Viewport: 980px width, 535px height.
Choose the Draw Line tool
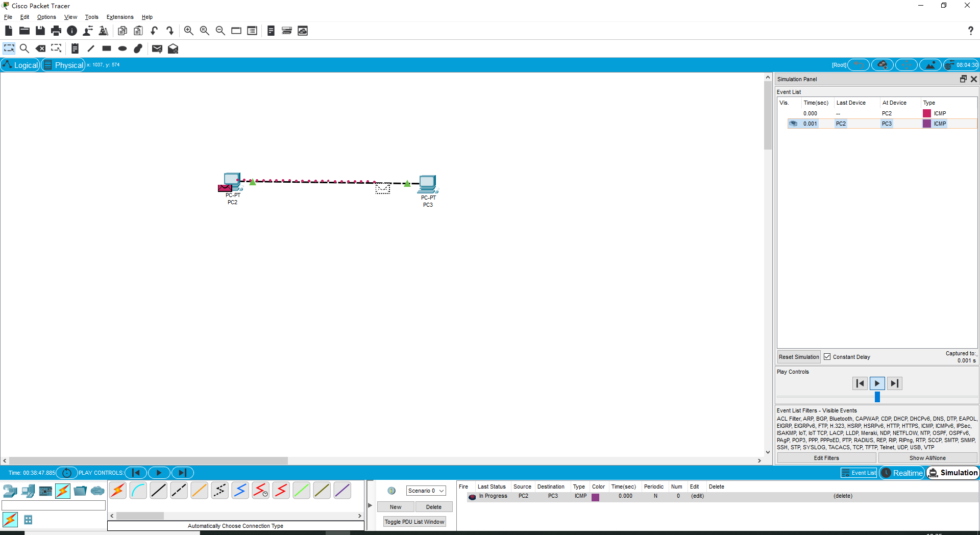[91, 48]
